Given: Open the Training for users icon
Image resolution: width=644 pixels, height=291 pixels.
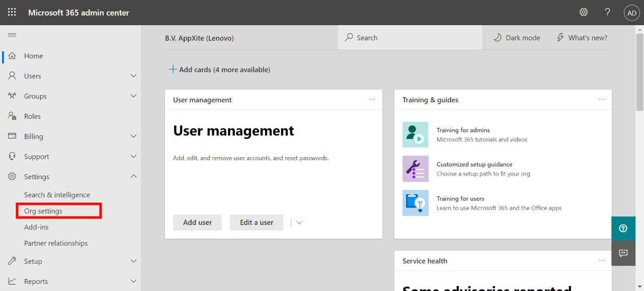Looking at the screenshot, I should point(416,203).
